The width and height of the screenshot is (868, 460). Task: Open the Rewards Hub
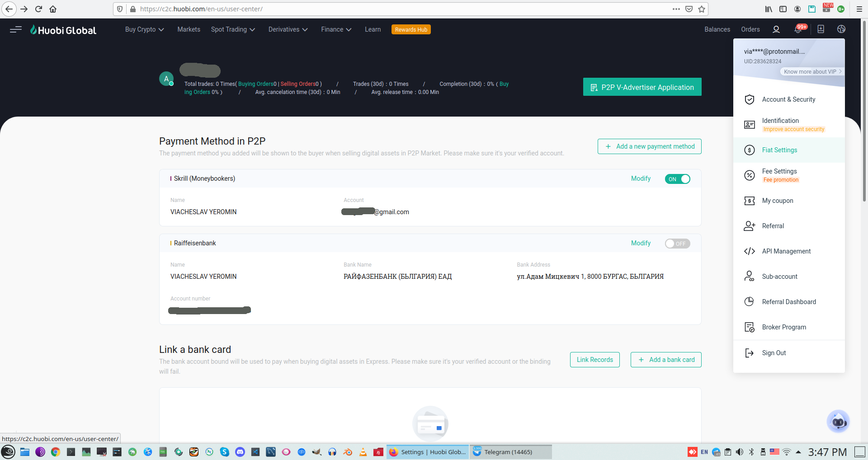click(x=411, y=30)
